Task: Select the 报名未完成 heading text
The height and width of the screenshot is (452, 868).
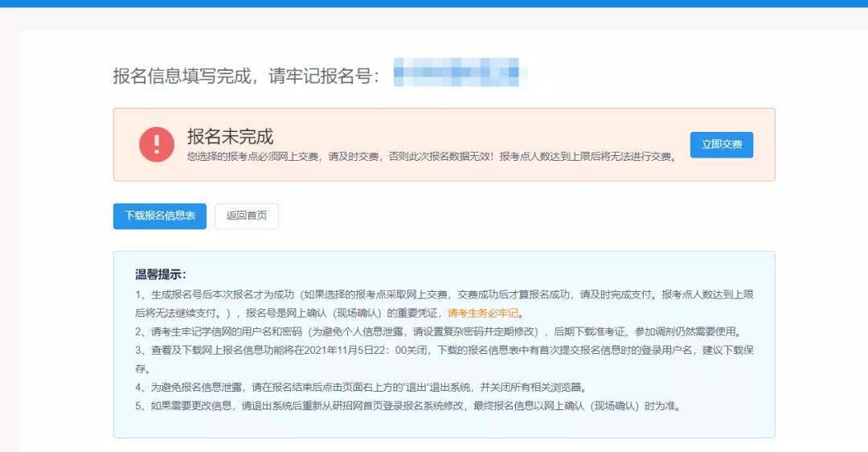Action: pos(231,136)
